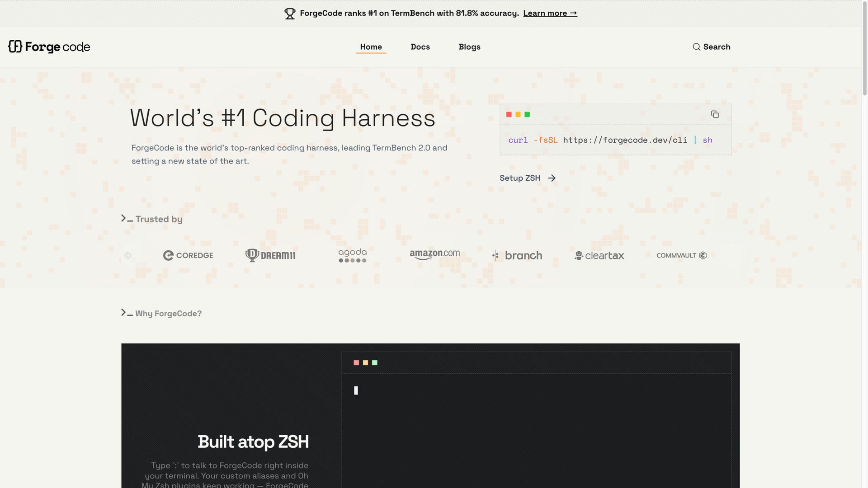Click the Branch logo
This screenshot has height=488, width=868.
[x=517, y=255]
